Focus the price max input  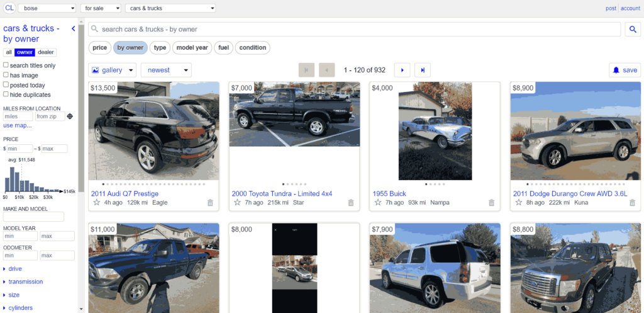tap(54, 149)
